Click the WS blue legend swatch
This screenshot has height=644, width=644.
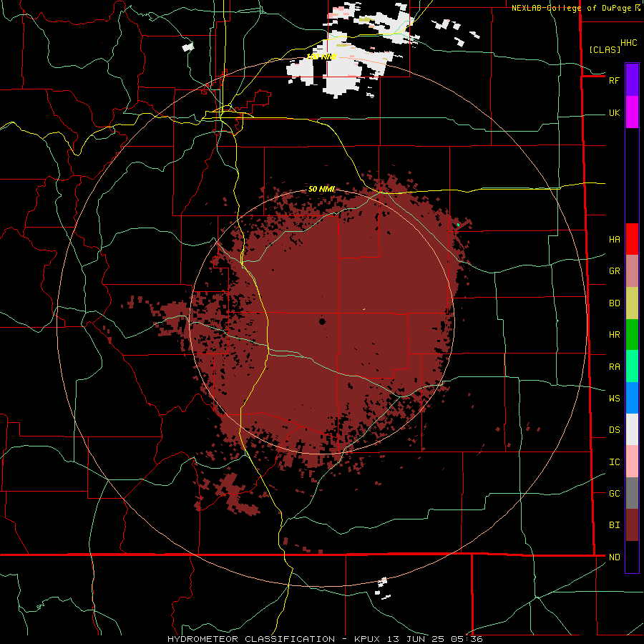coord(632,398)
